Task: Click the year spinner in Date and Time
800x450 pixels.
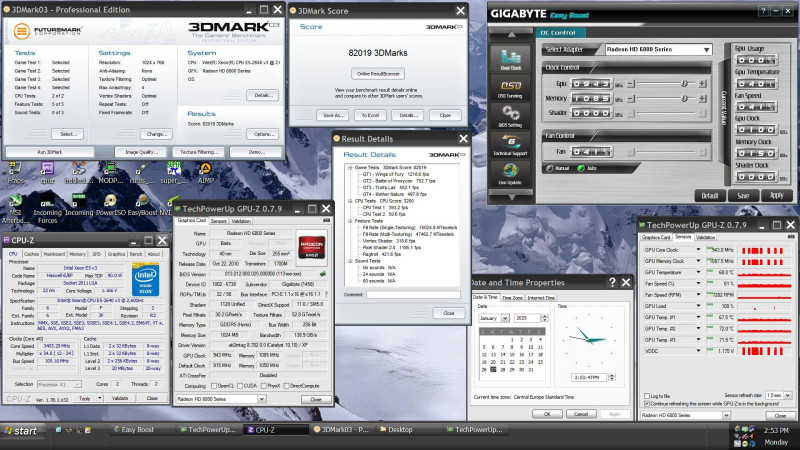Action: [544, 318]
